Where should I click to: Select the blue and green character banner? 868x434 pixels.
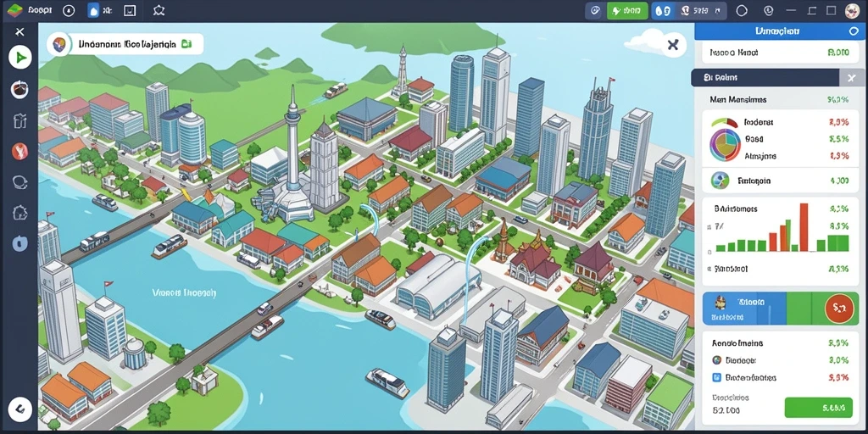[x=781, y=309]
